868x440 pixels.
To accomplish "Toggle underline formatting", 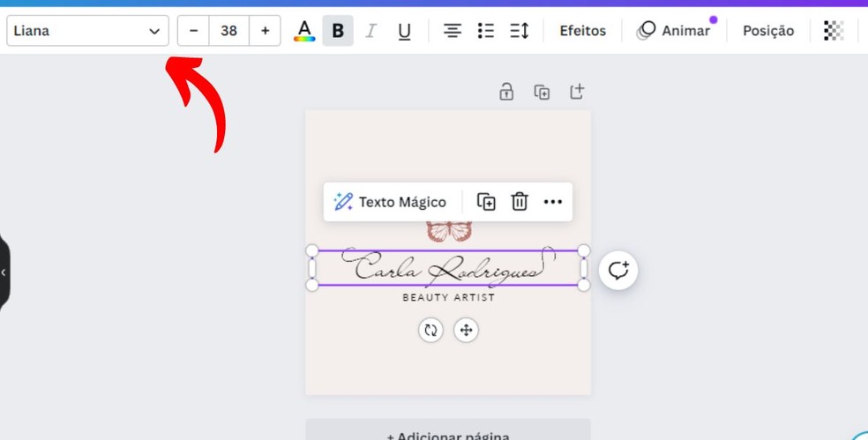I will coord(405,31).
